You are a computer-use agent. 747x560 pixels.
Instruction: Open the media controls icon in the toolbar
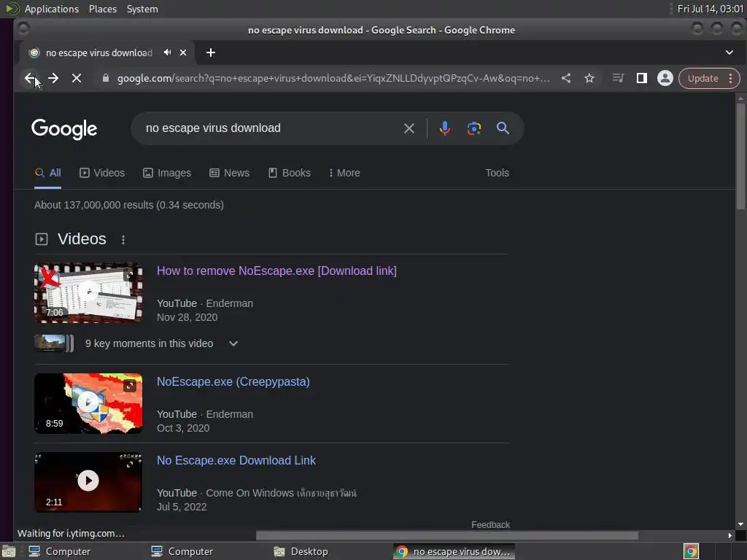coord(618,78)
